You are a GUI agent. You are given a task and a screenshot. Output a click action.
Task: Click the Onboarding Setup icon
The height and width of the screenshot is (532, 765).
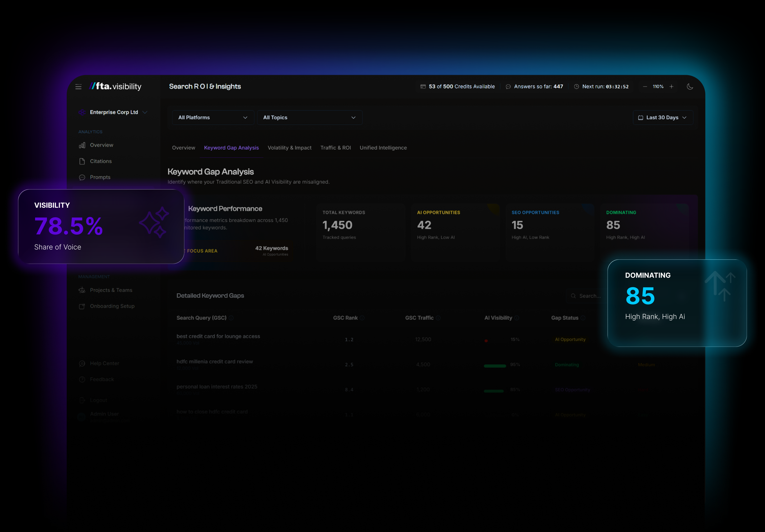point(82,306)
